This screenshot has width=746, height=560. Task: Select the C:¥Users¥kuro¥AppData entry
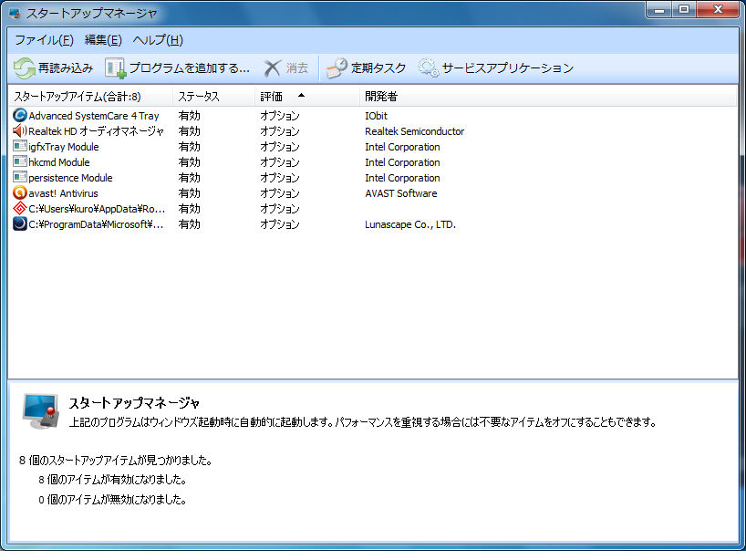[x=372, y=208]
